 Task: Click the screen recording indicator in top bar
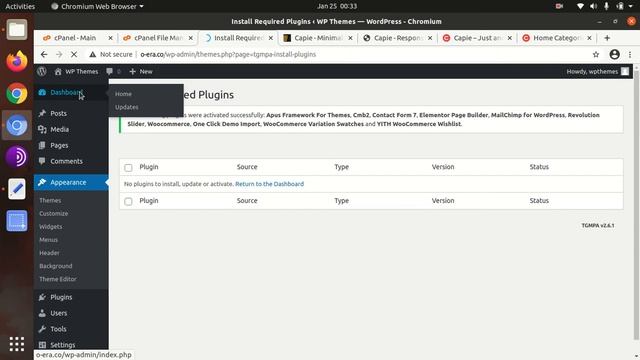point(559,6)
